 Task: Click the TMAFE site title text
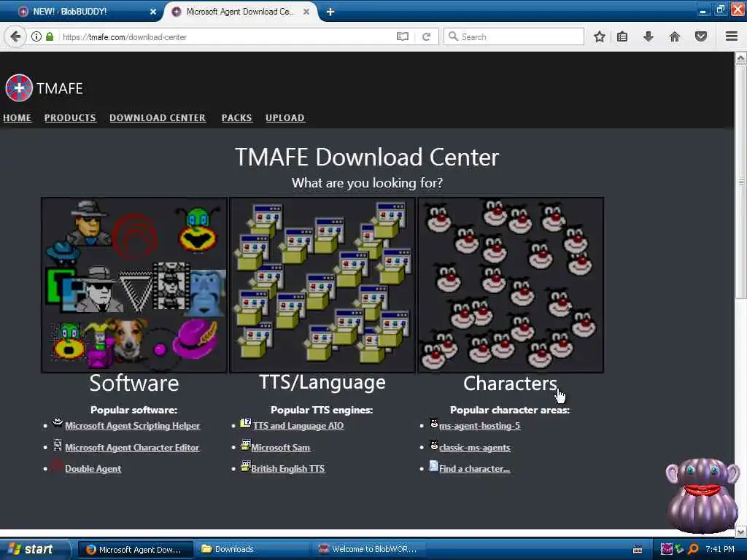tap(60, 88)
